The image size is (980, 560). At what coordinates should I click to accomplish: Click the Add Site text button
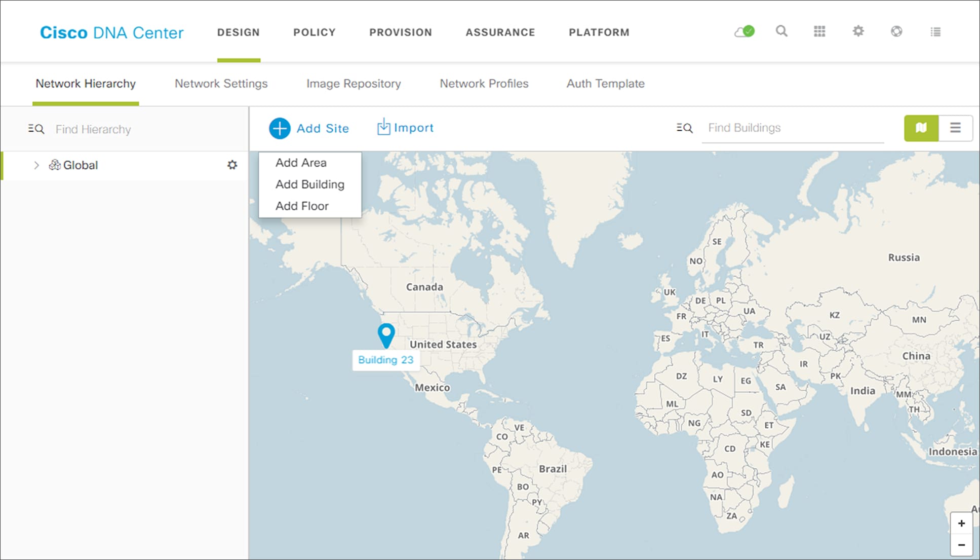[x=323, y=128]
